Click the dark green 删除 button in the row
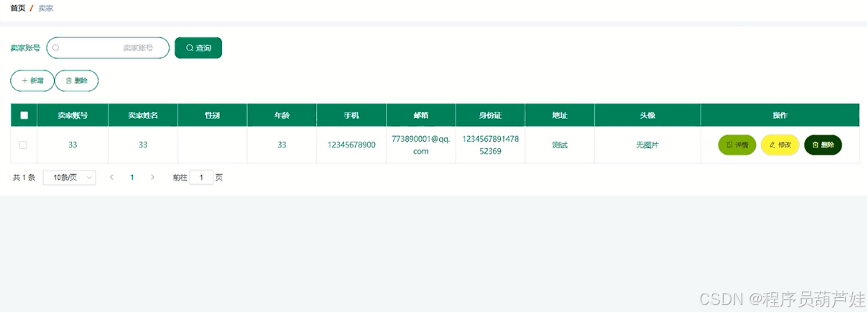This screenshot has height=313, width=868. click(823, 145)
